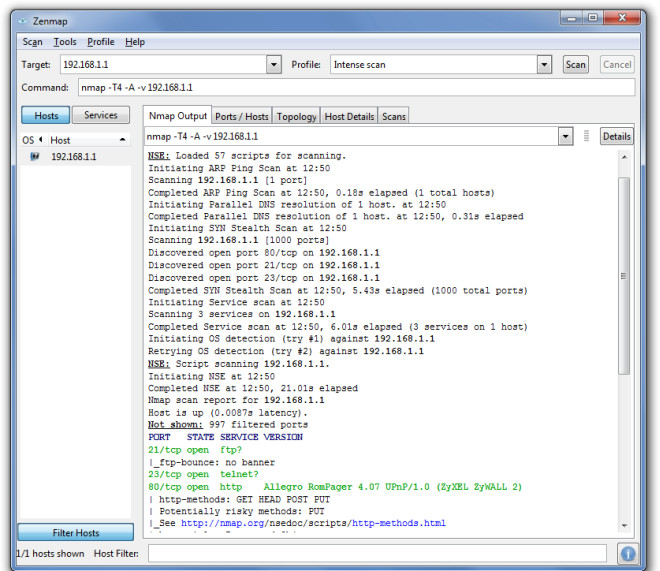Screen dimensions: 660x571
Task: Switch to the Nmap Output tab
Action: [178, 116]
